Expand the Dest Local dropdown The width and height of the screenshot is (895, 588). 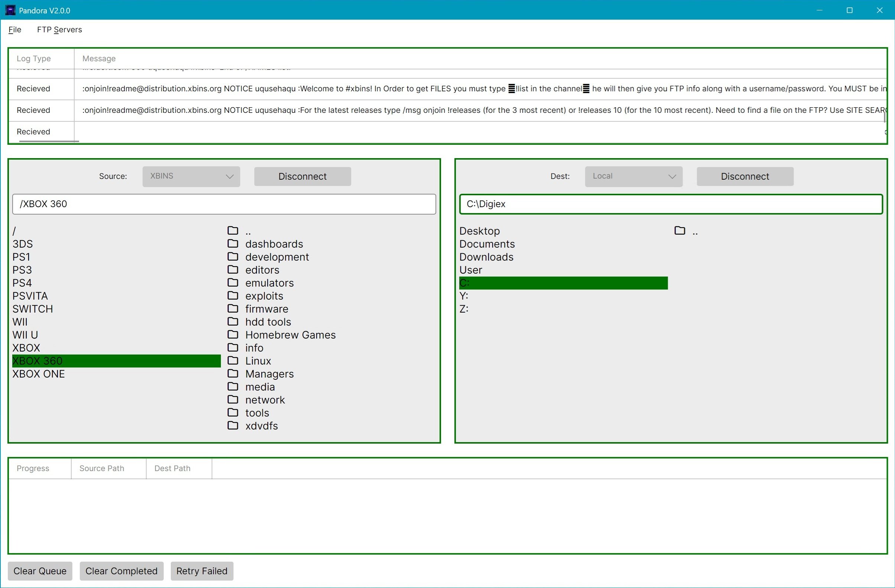click(634, 176)
